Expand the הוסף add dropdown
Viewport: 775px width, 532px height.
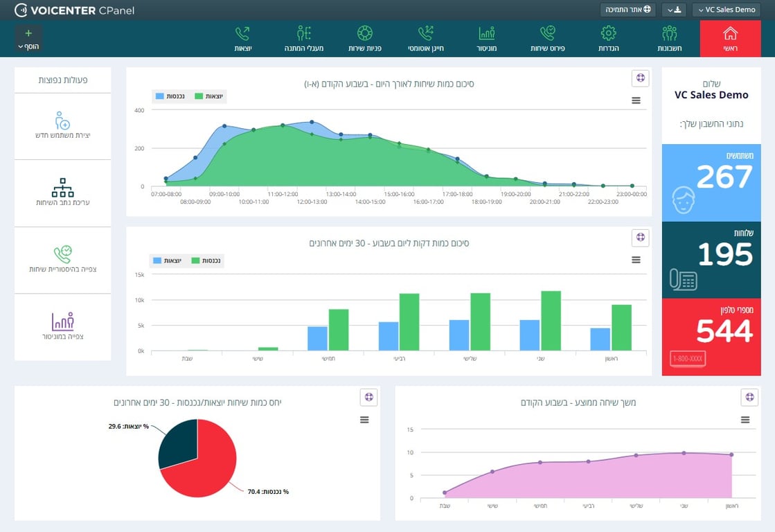point(28,39)
